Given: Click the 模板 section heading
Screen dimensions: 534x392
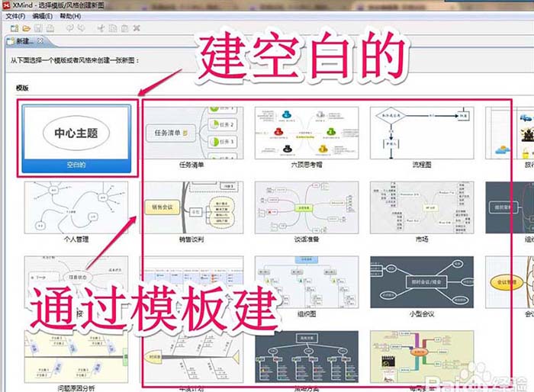Looking at the screenshot, I should pyautogui.click(x=22, y=88).
